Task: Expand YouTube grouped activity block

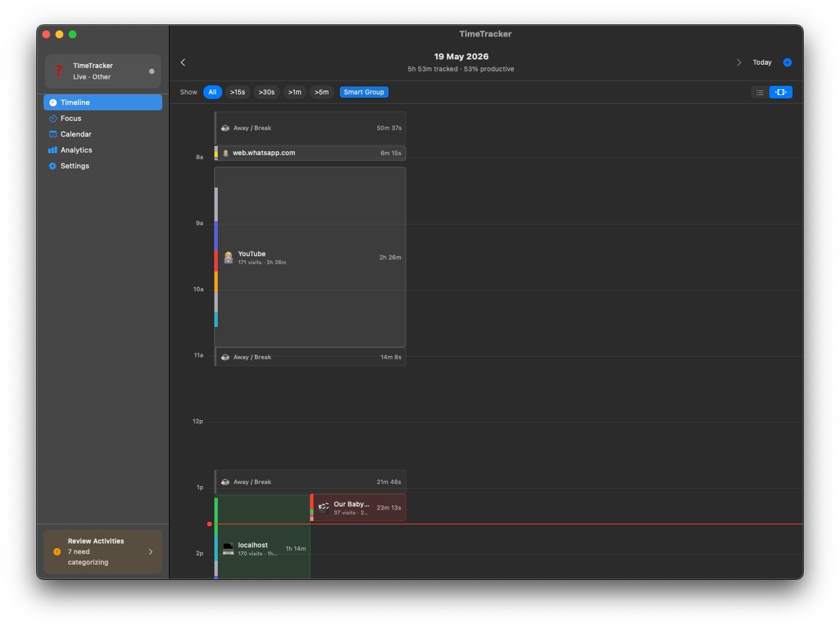Action: click(x=310, y=258)
